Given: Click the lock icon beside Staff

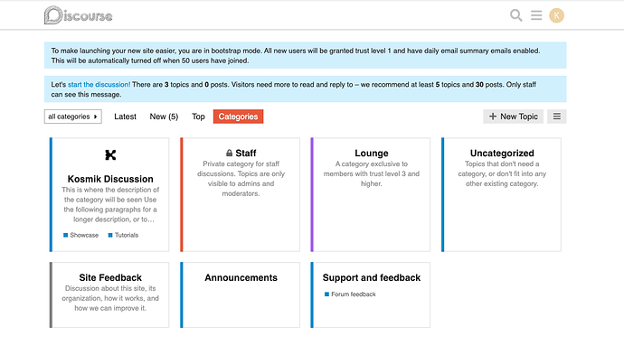Looking at the screenshot, I should 229,153.
